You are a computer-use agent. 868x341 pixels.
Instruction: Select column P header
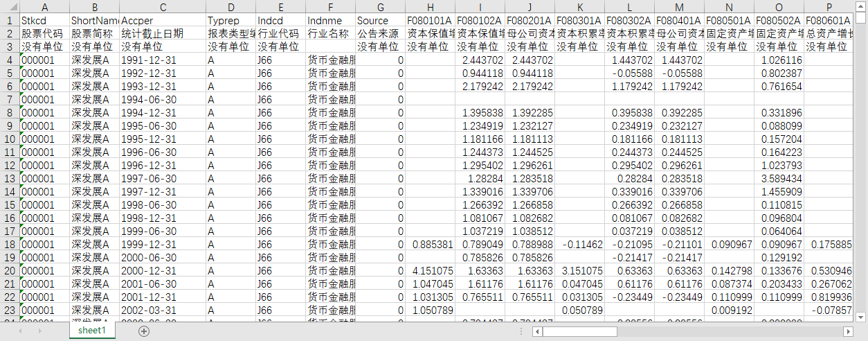pos(829,7)
